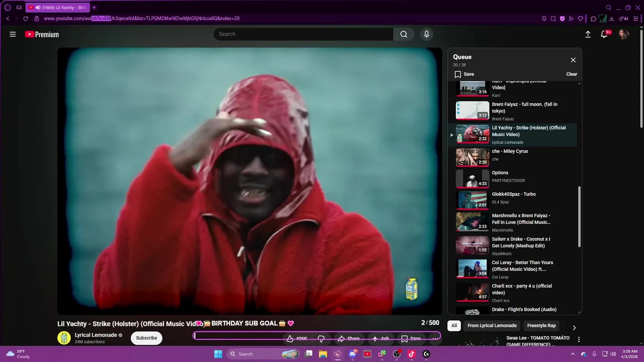Click the search magnifier button

pyautogui.click(x=404, y=34)
